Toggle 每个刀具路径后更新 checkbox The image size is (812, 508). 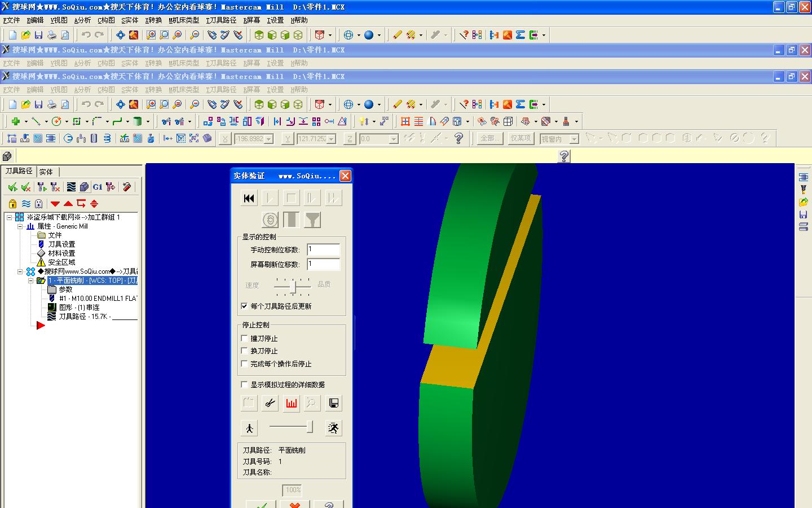pos(244,306)
